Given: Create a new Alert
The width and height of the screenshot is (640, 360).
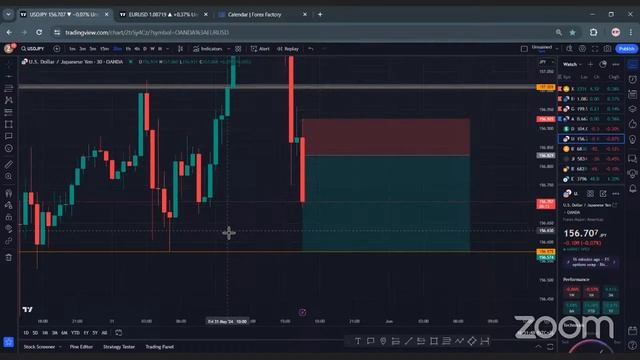Looking at the screenshot, I should 260,49.
